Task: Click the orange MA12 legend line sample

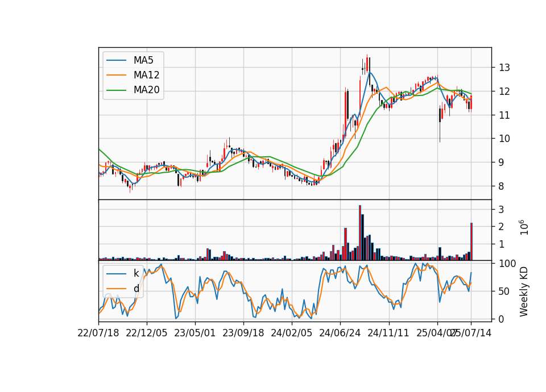Action: click(x=116, y=75)
